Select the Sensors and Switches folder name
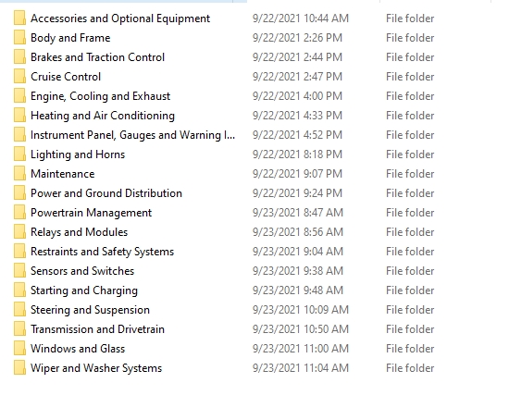The image size is (509, 420). pos(82,271)
